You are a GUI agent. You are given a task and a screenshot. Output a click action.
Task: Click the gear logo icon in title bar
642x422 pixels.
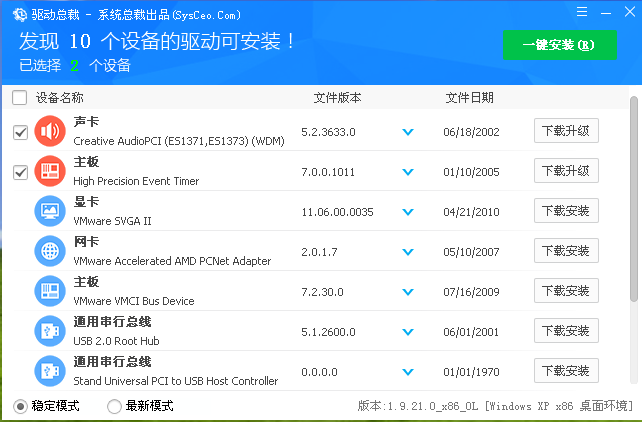coord(20,15)
